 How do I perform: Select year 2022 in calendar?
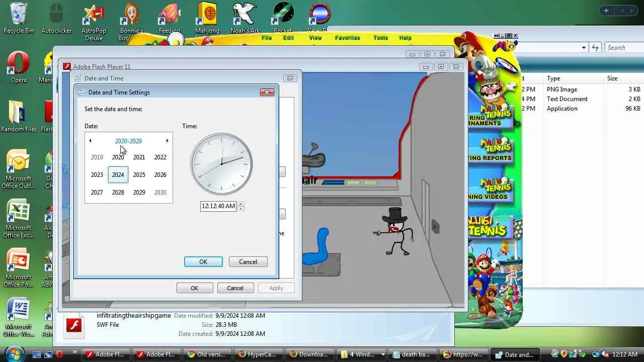click(160, 157)
